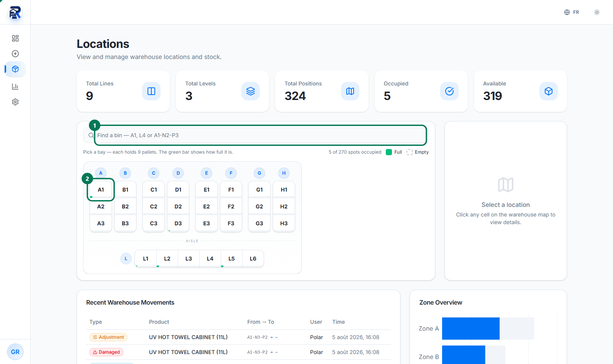This screenshot has width=613, height=364.
Task: Open the GR user avatar
Action: pos(15,352)
